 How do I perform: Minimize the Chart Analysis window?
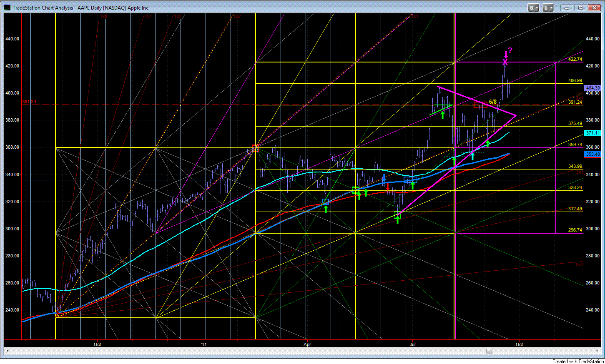click(x=567, y=7)
